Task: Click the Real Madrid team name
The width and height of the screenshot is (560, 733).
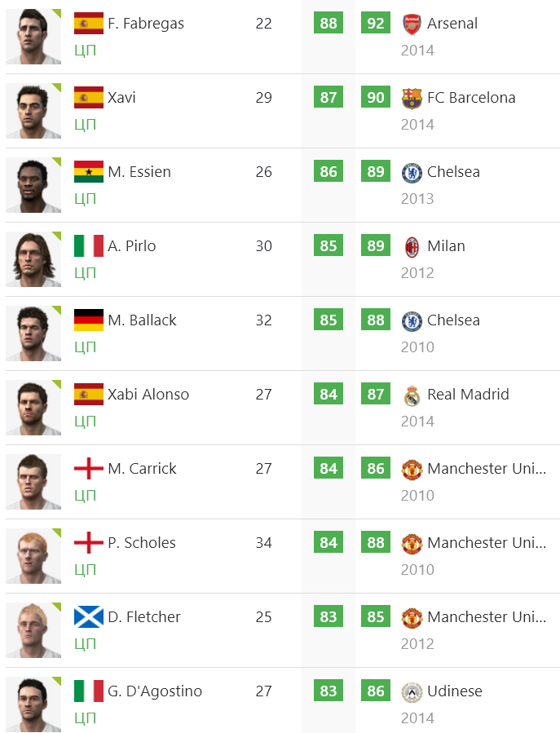Action: click(x=468, y=395)
